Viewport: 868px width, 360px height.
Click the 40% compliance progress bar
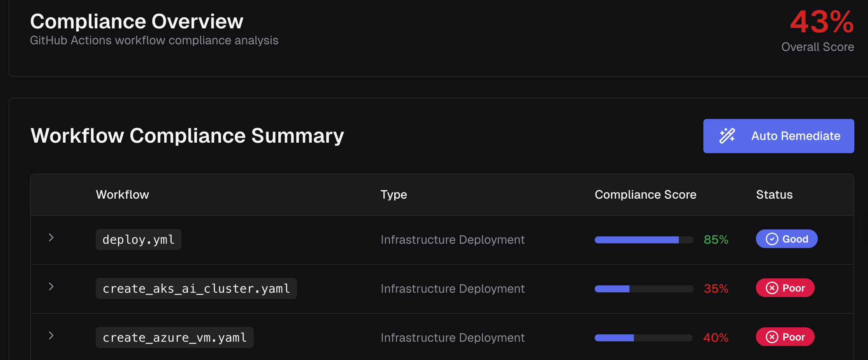coord(644,338)
